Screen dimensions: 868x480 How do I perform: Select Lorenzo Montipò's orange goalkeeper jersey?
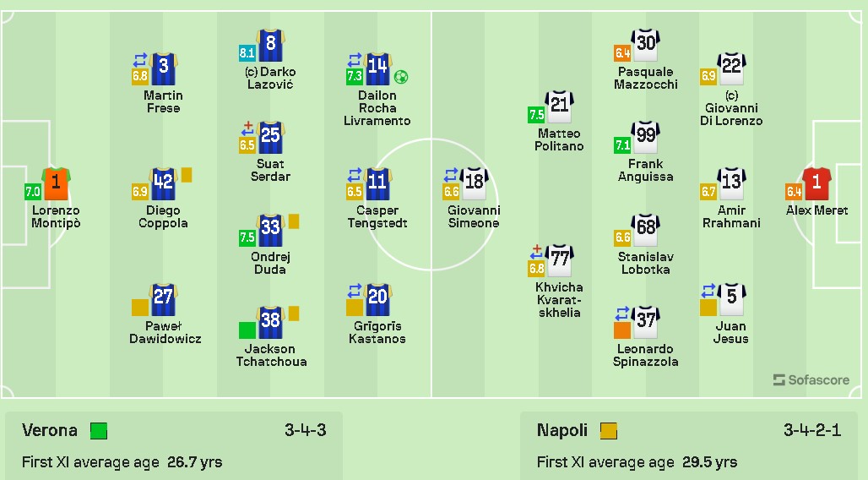56,183
